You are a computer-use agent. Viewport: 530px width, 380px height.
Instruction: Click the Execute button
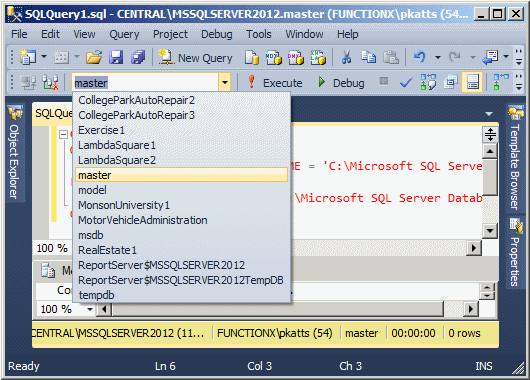[x=275, y=83]
